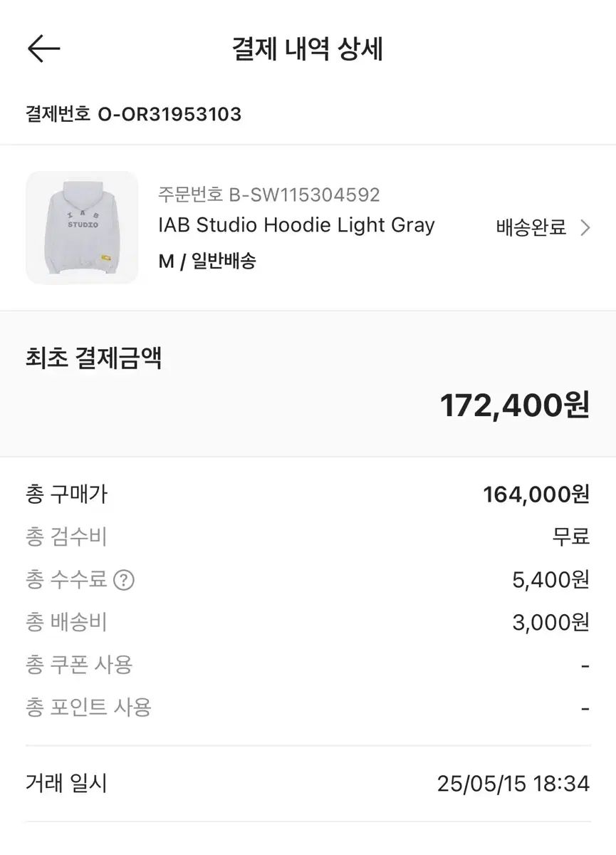Select the M / 일반배송 option text
Viewport: 616px width, 855px height.
(x=207, y=261)
